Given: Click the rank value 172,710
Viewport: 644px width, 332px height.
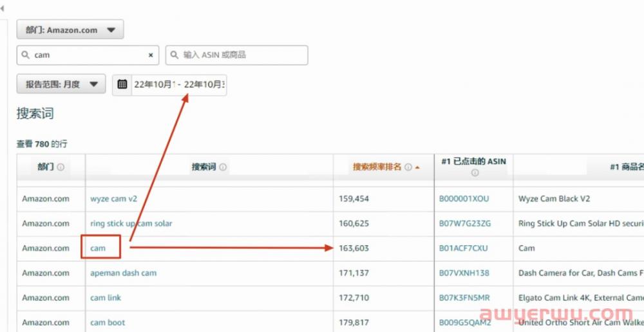Looking at the screenshot, I should tap(354, 297).
